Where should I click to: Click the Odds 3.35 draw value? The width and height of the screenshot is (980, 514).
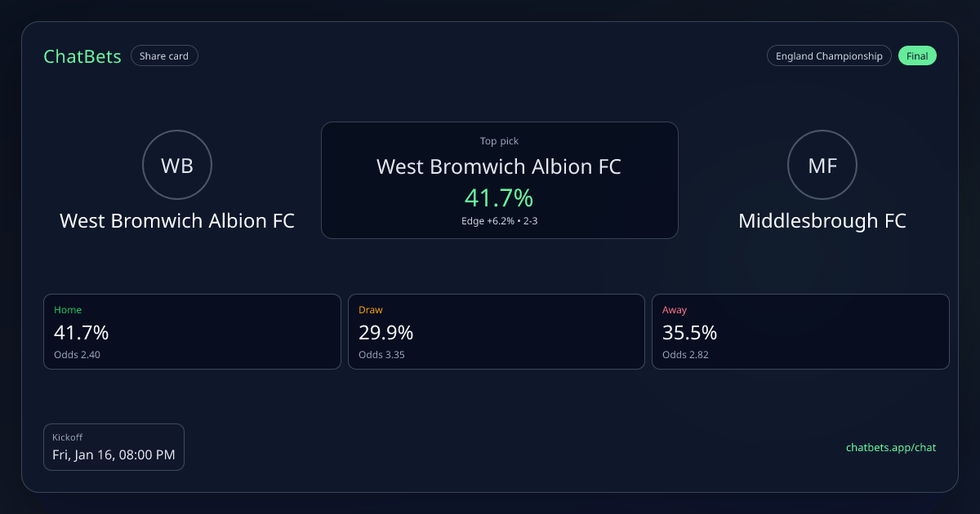click(381, 355)
